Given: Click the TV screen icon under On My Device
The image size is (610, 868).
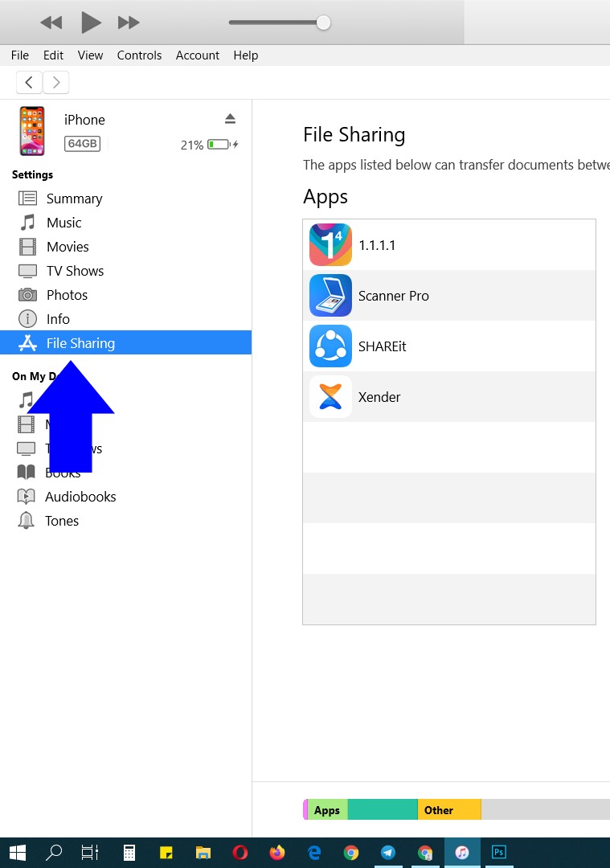Looking at the screenshot, I should click(x=26, y=448).
